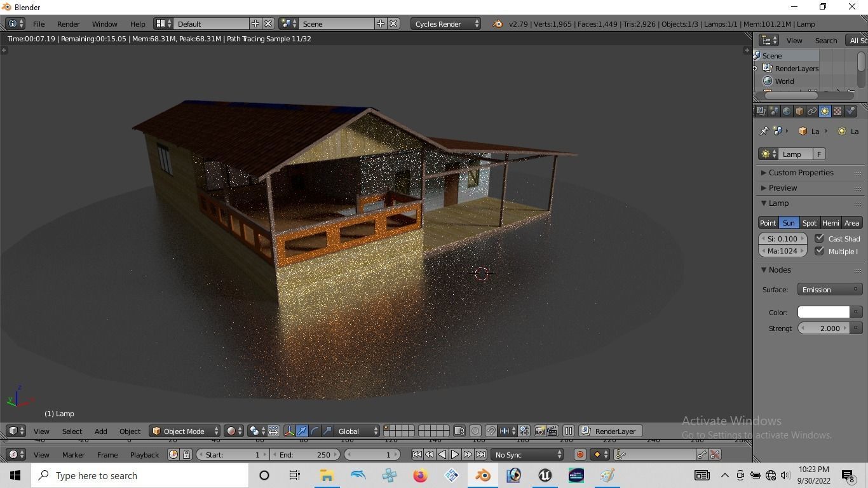Open the Help menu
Viewport: 868px width, 488px height.
(138, 24)
